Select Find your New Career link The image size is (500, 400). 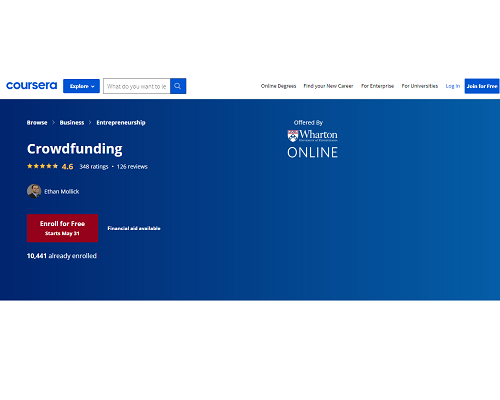(328, 86)
